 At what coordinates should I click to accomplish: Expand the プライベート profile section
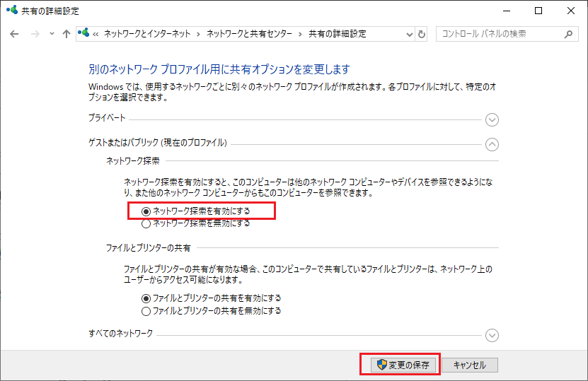[x=492, y=120]
